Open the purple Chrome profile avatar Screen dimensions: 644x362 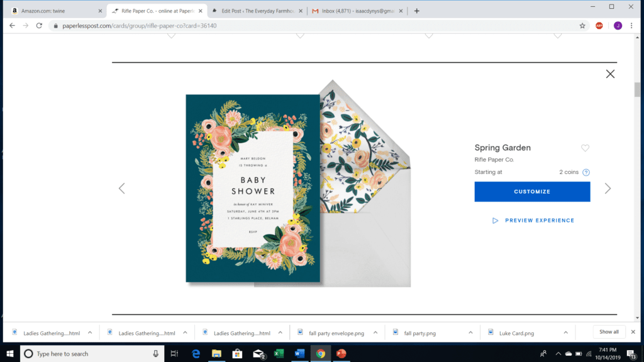tap(618, 25)
